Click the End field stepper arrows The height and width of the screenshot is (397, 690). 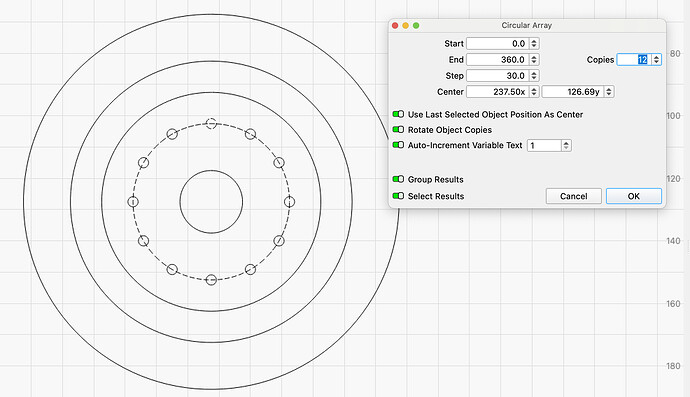534,59
